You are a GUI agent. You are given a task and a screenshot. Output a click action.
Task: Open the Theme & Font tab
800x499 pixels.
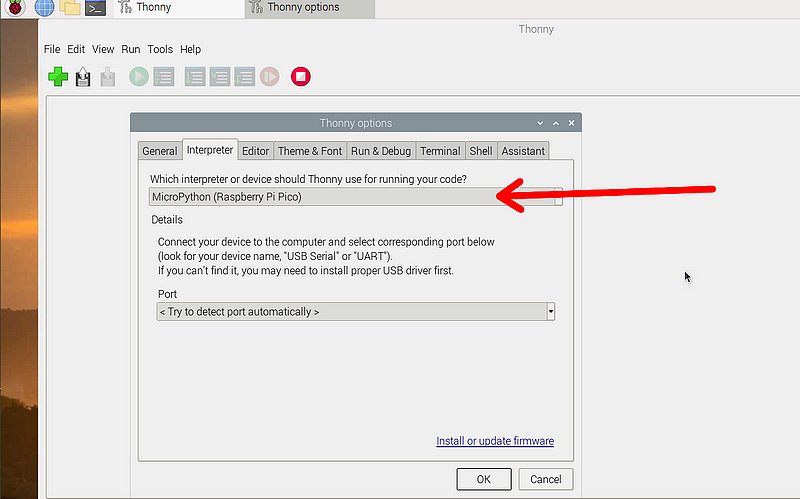[310, 151]
